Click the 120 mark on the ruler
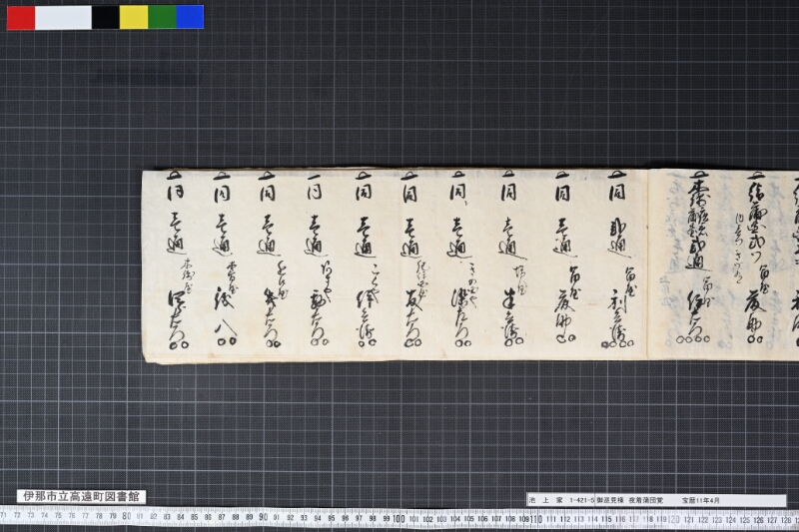Image resolution: width=799 pixels, height=532 pixels. point(673,520)
